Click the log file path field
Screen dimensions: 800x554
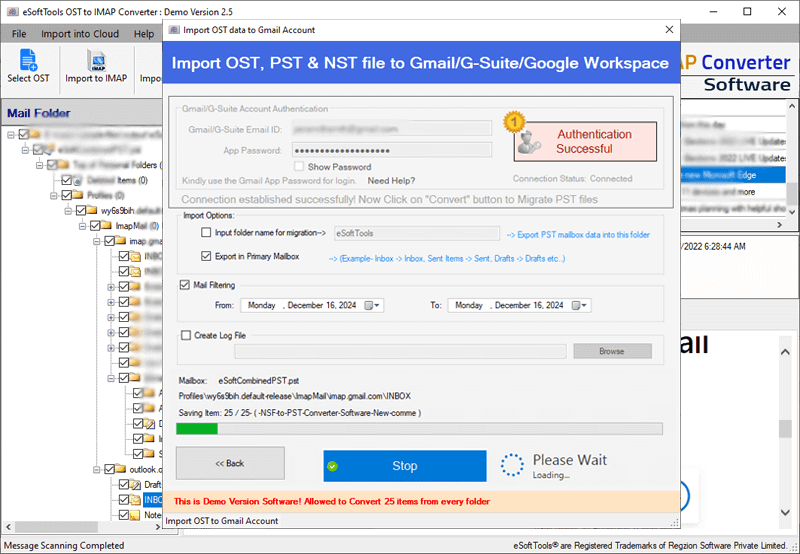point(400,351)
